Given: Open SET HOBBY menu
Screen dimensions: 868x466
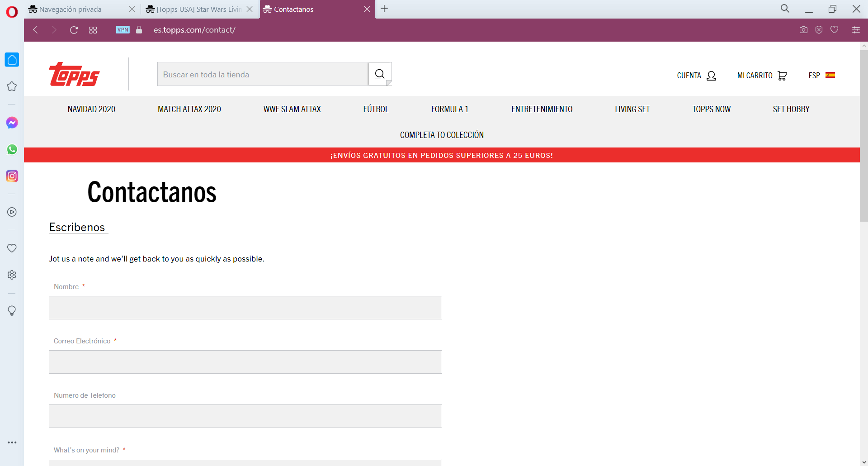Looking at the screenshot, I should click(x=791, y=109).
